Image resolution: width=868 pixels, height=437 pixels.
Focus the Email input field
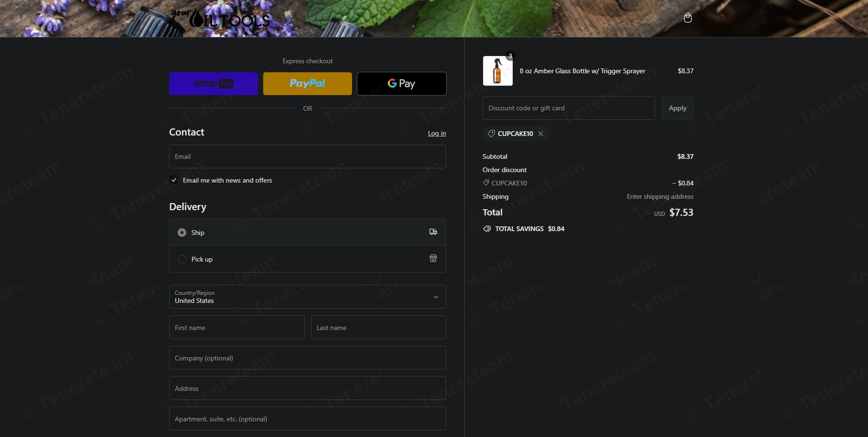click(307, 156)
